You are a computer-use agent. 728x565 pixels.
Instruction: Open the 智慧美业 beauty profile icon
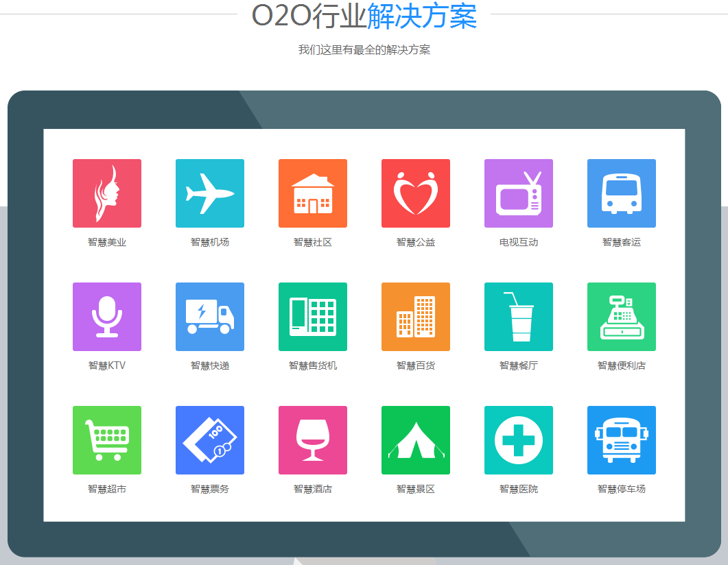107,193
